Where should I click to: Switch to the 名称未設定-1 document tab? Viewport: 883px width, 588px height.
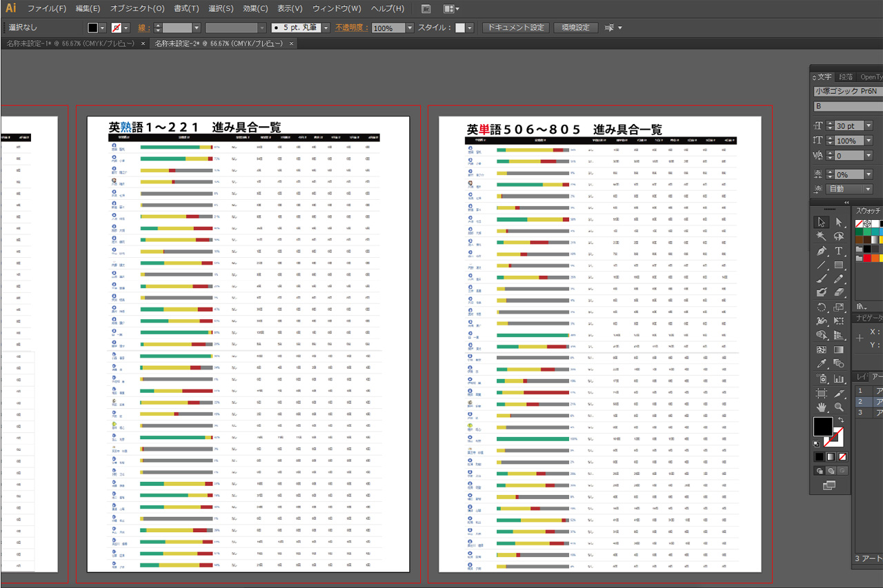pyautogui.click(x=69, y=43)
